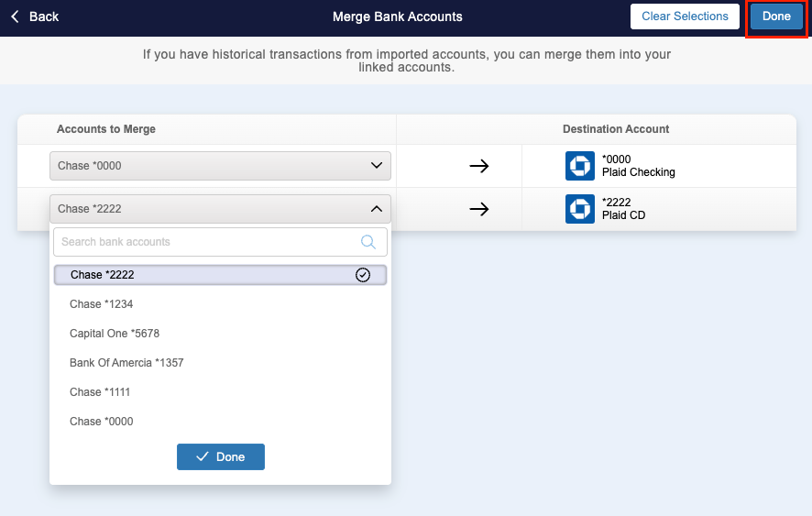Click the Chase logo beside Plaid CD
This screenshot has height=516, width=812.
tap(580, 209)
